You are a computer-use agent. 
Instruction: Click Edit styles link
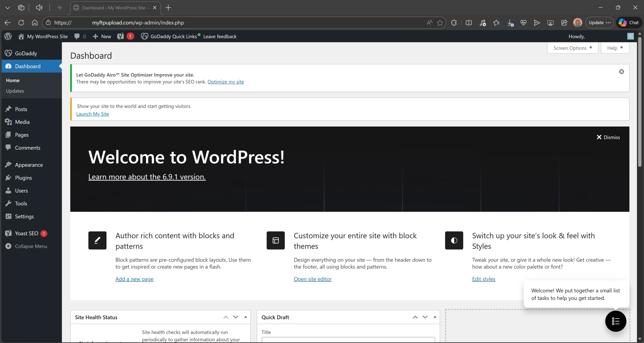click(x=484, y=279)
